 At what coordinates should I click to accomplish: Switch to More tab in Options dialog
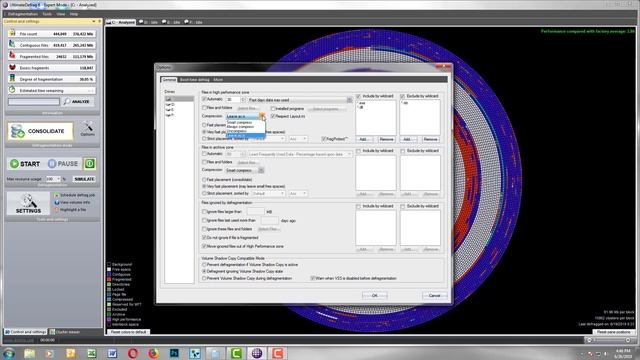[218, 80]
